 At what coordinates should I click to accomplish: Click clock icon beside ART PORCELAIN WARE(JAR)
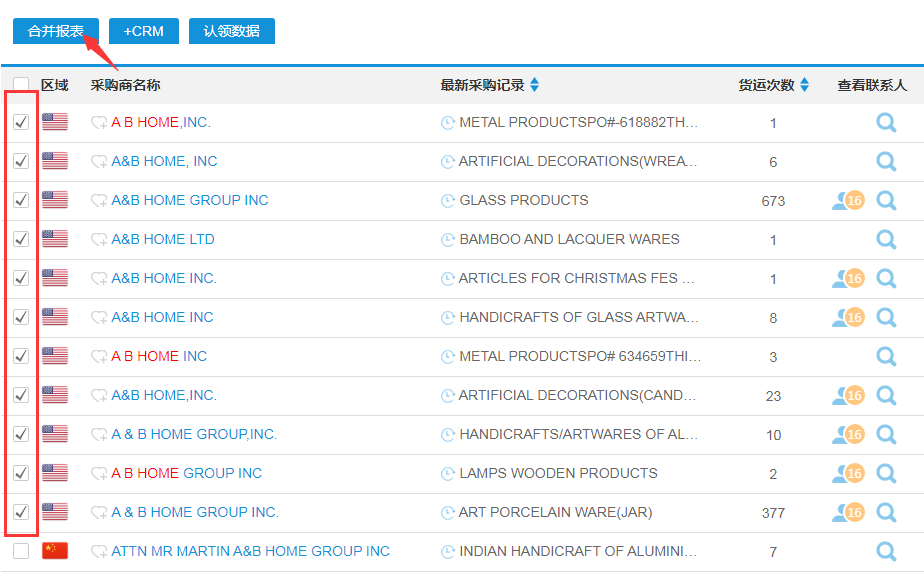(448, 512)
